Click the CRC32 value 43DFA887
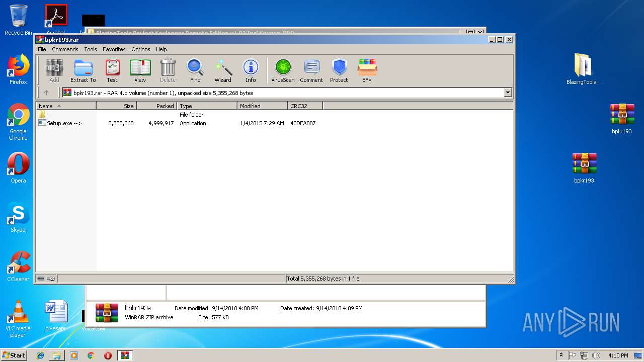Image resolution: width=644 pixels, height=362 pixels. [x=303, y=123]
